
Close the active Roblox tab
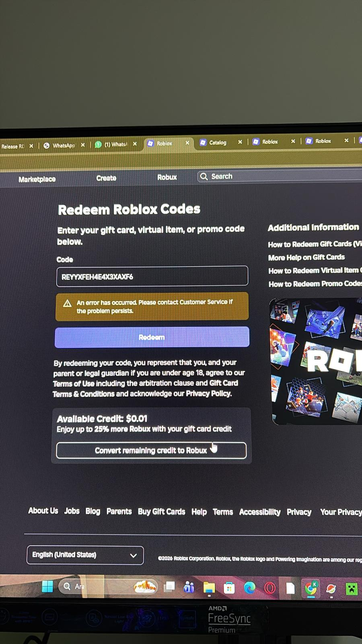(x=187, y=143)
